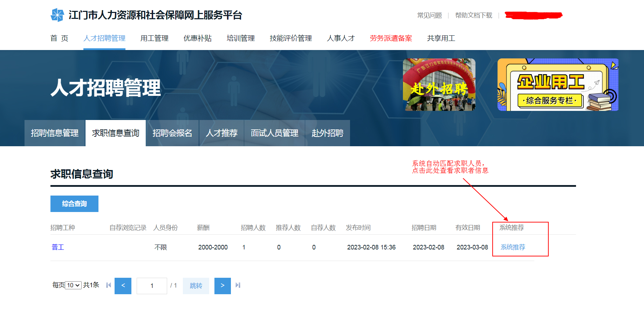Open 招聘会报名 tab
The image size is (644, 311).
coord(172,133)
